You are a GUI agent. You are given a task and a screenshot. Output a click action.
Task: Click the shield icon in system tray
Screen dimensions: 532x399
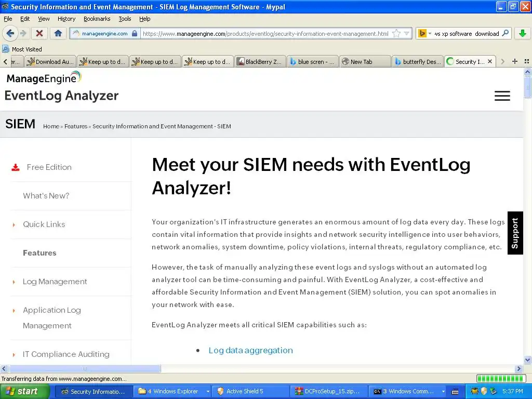coord(484,391)
